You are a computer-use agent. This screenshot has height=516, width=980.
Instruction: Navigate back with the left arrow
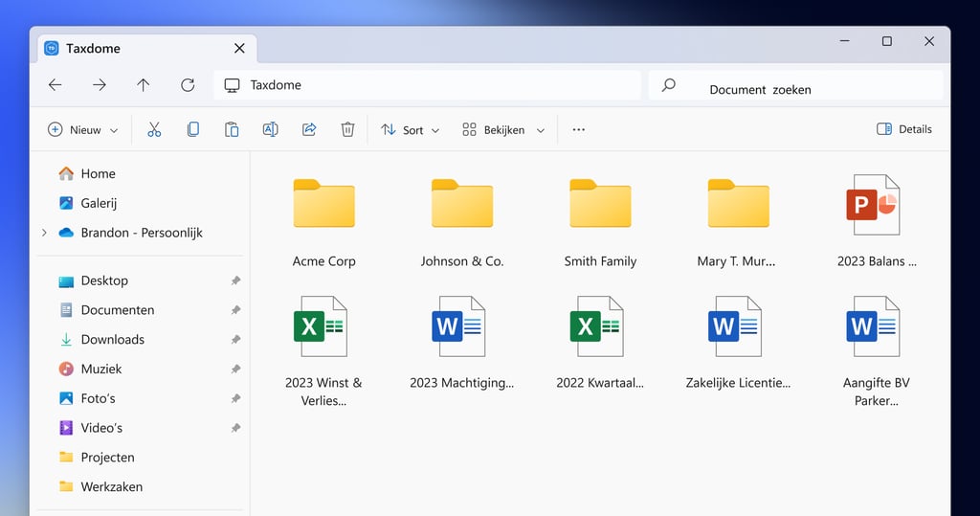[56, 85]
